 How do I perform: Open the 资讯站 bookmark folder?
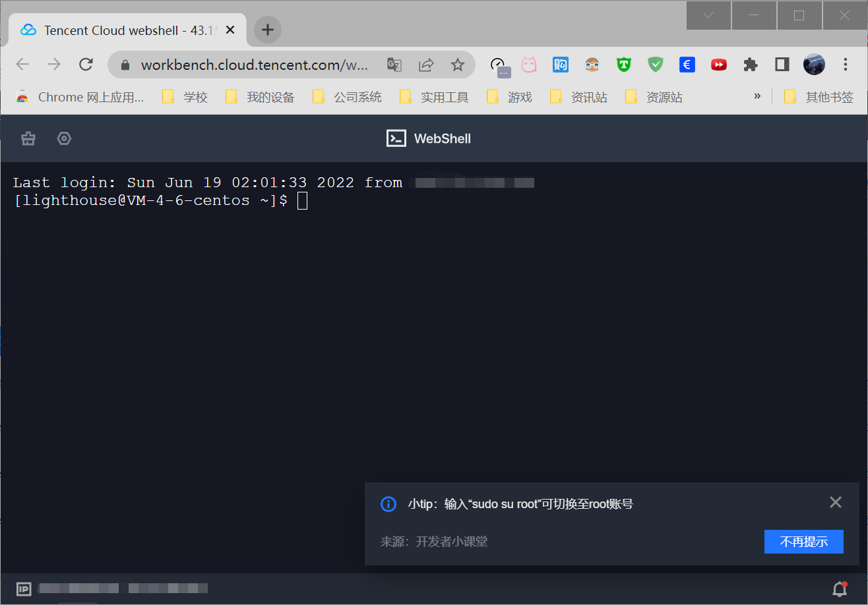click(578, 98)
